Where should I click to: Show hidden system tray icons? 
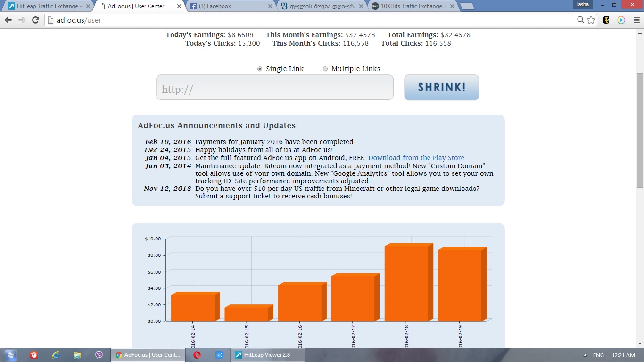pos(585,355)
